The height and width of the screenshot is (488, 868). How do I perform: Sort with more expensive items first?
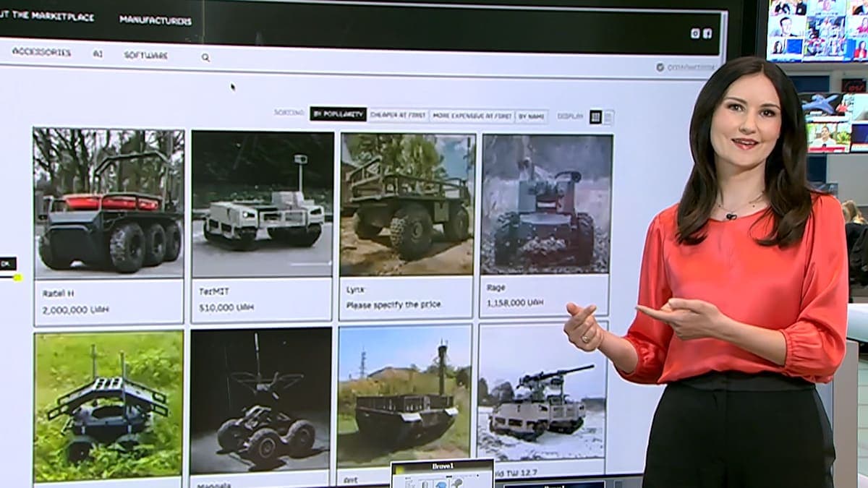coord(472,116)
